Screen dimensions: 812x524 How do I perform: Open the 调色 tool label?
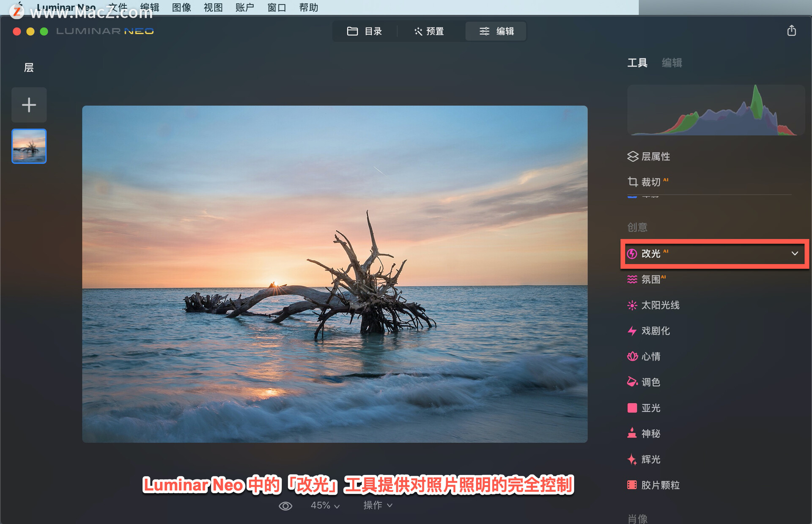650,382
